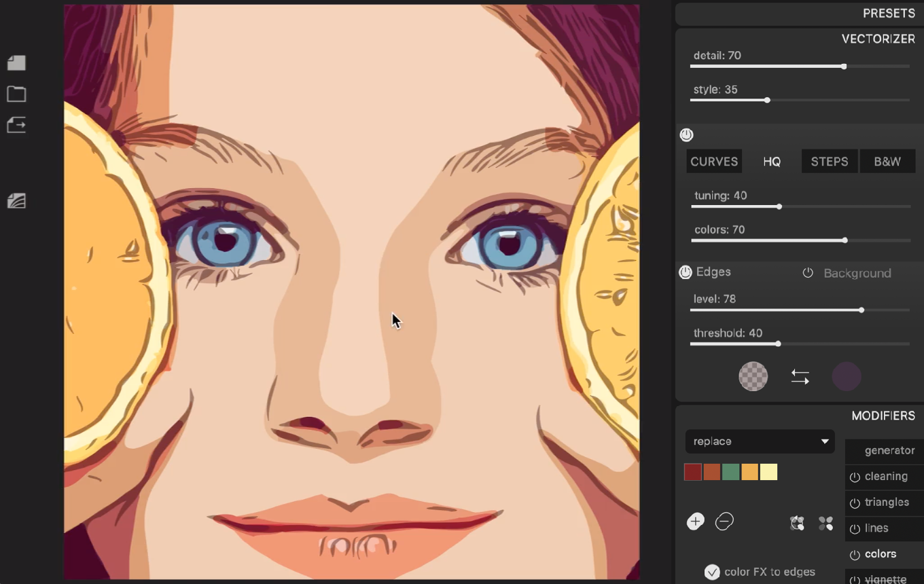The image size is (924, 584).
Task: Select the STEPS mode tab
Action: [829, 162]
